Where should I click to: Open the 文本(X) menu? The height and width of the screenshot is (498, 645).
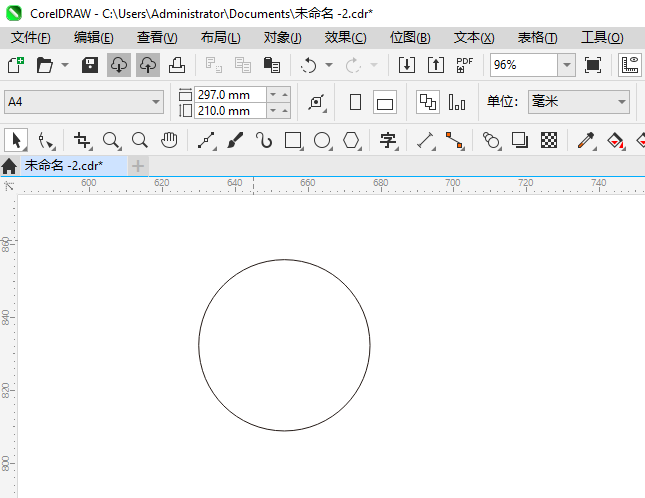pyautogui.click(x=474, y=38)
